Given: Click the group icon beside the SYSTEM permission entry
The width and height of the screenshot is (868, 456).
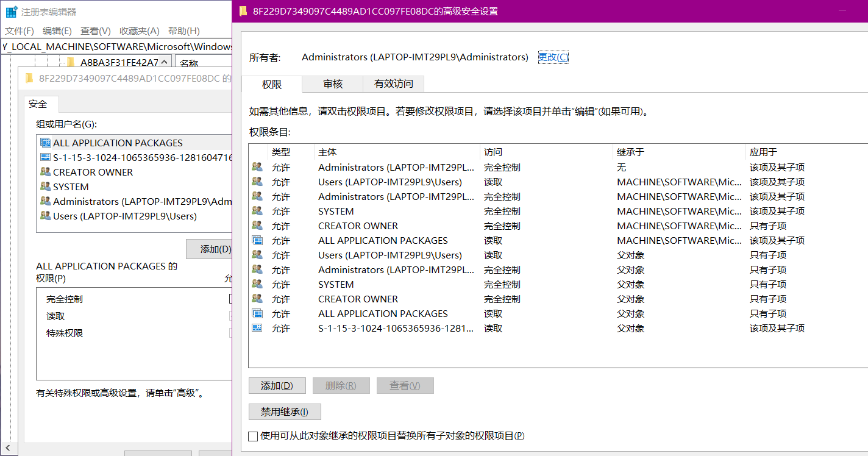Looking at the screenshot, I should pyautogui.click(x=258, y=211).
